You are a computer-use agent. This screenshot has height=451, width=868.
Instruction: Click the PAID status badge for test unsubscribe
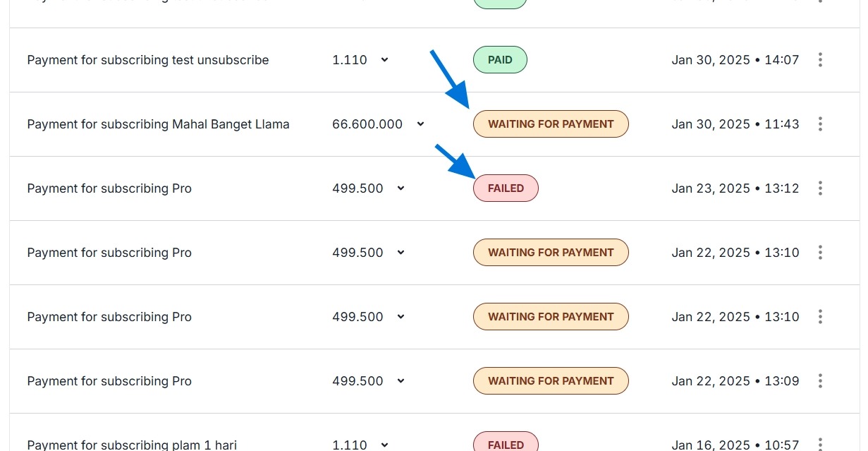coord(500,60)
